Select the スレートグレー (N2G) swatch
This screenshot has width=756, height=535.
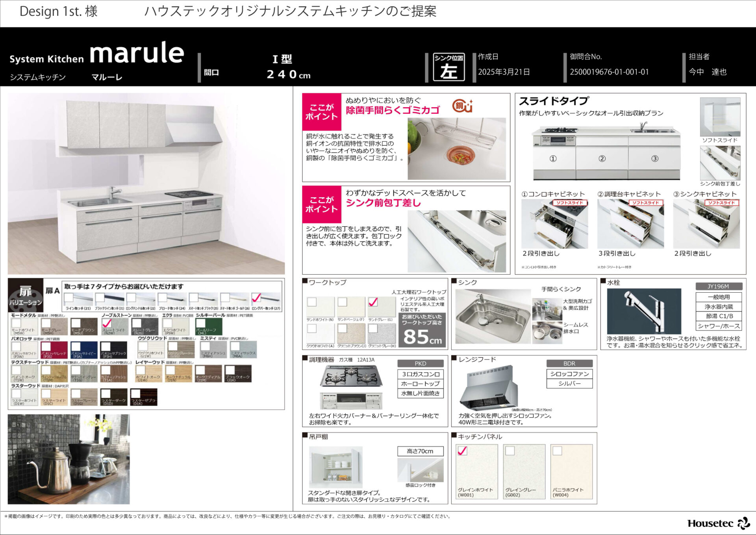point(145,327)
